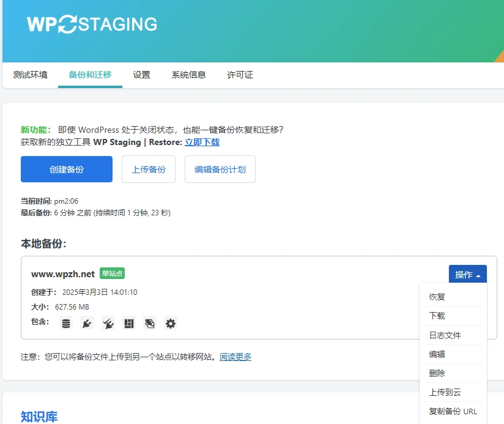Open the 备份和迁移 tab
The width and height of the screenshot is (504, 424).
[x=90, y=75]
